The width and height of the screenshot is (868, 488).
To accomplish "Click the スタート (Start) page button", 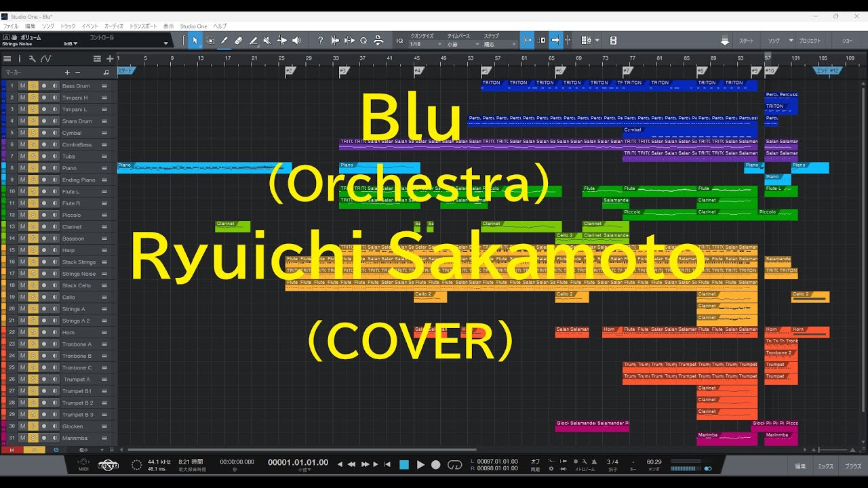I will click(747, 41).
